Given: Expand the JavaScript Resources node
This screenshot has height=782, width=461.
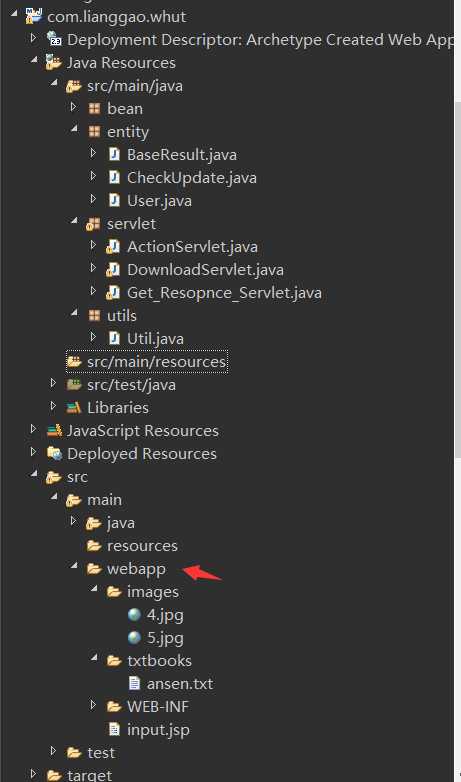Looking at the screenshot, I should 33,428.
